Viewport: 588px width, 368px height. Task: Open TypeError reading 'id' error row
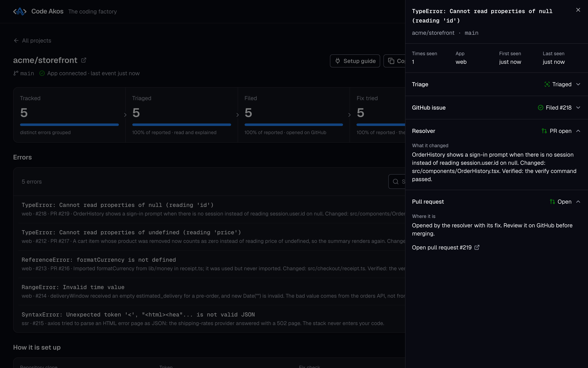pos(212,209)
